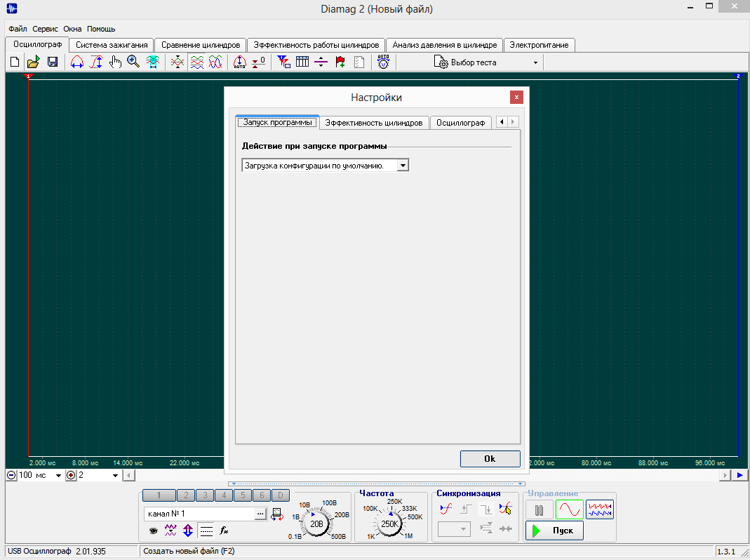Create a new file via toolbar icon
The width and height of the screenshot is (750, 560).
coord(15,62)
